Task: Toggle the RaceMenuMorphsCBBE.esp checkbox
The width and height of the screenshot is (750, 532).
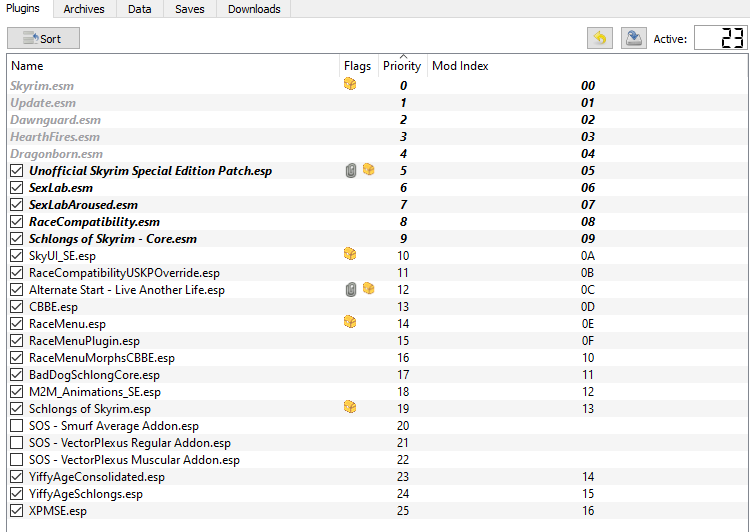Action: 17,358
